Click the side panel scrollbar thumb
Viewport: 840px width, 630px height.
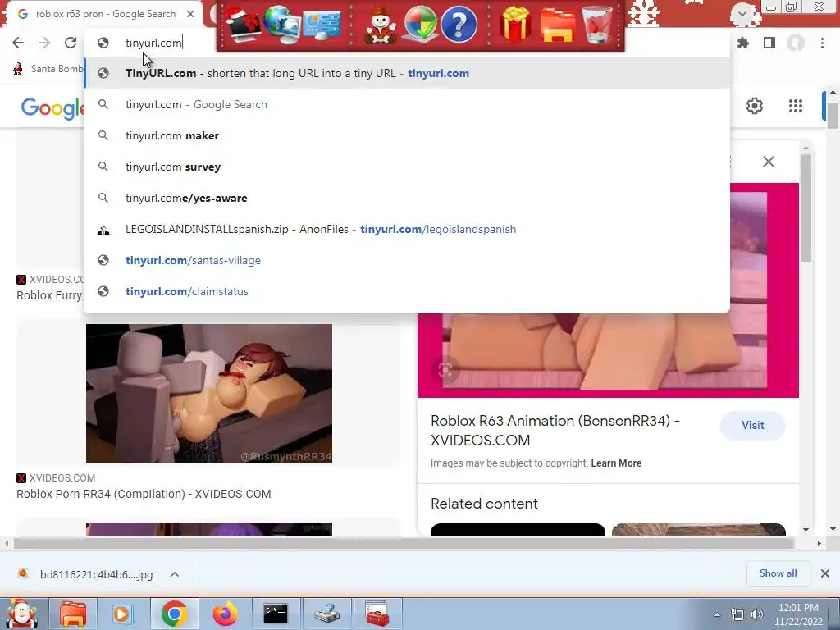pos(806,208)
